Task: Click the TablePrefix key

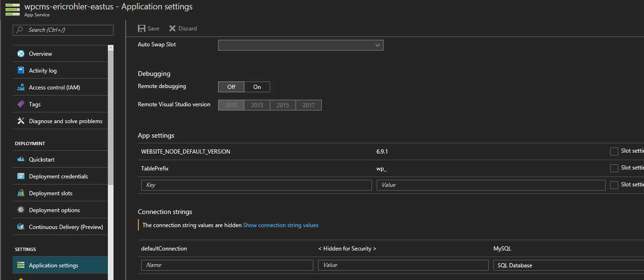Action: pos(155,169)
